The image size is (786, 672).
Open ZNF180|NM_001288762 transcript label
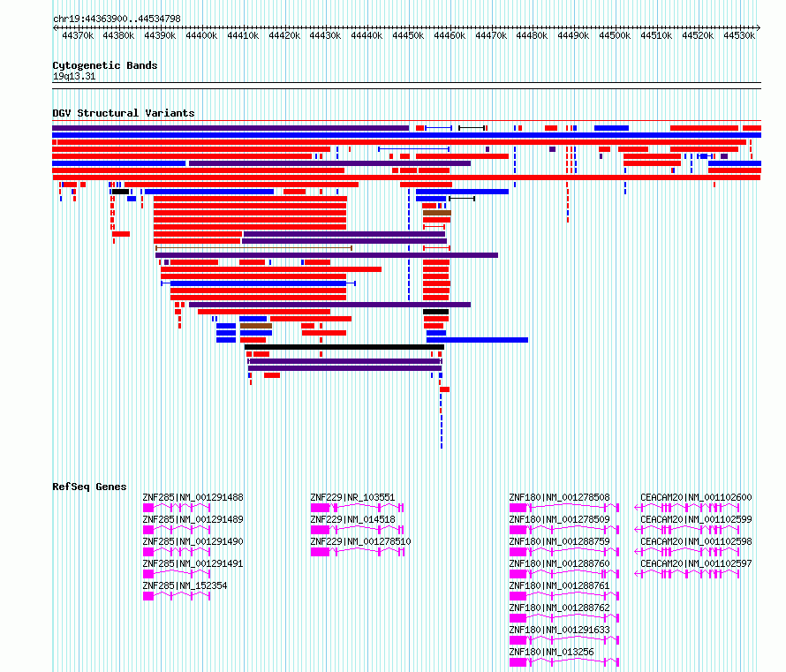(x=559, y=608)
